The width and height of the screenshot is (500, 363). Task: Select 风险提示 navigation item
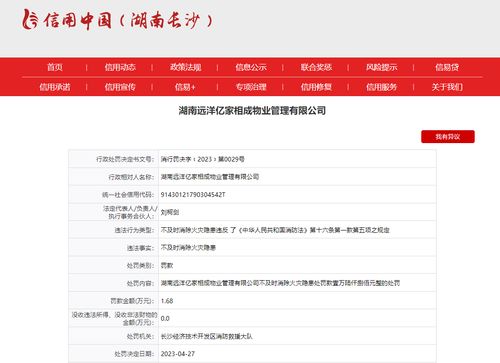[x=381, y=67]
